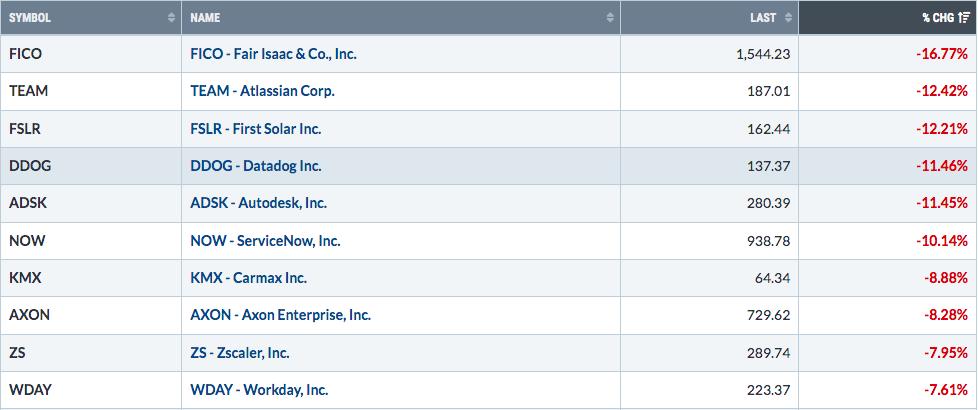Click the LAST column sort arrows icon
978x410 pixels.
pos(788,18)
